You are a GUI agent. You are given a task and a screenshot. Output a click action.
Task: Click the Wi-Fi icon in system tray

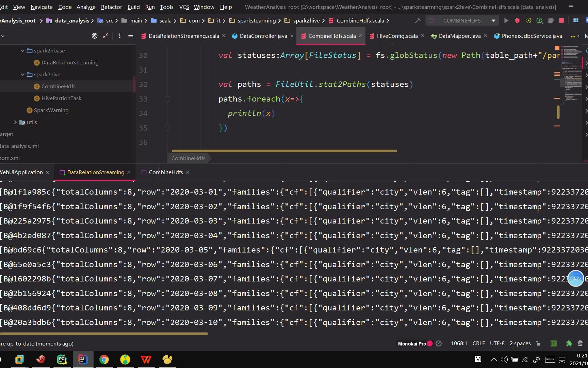(525, 359)
